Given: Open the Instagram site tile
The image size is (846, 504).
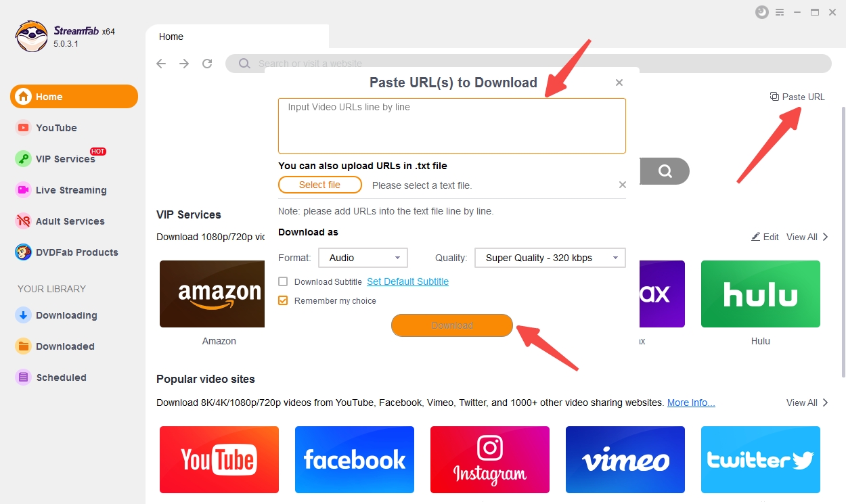Looking at the screenshot, I should tap(490, 459).
